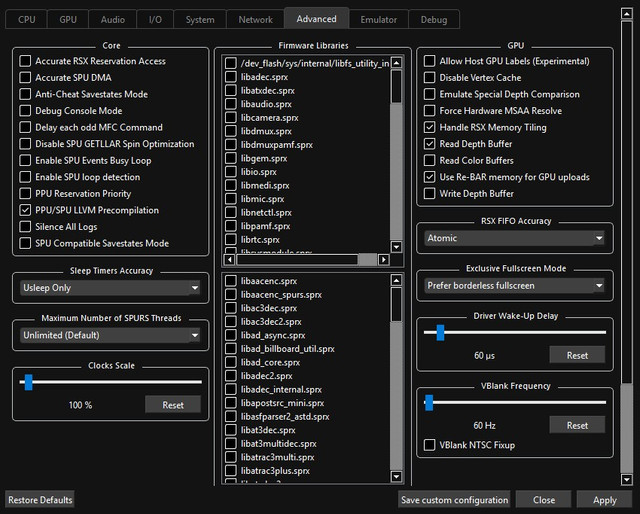
Task: Tick libad_core.sprx library
Action: [x=231, y=362]
